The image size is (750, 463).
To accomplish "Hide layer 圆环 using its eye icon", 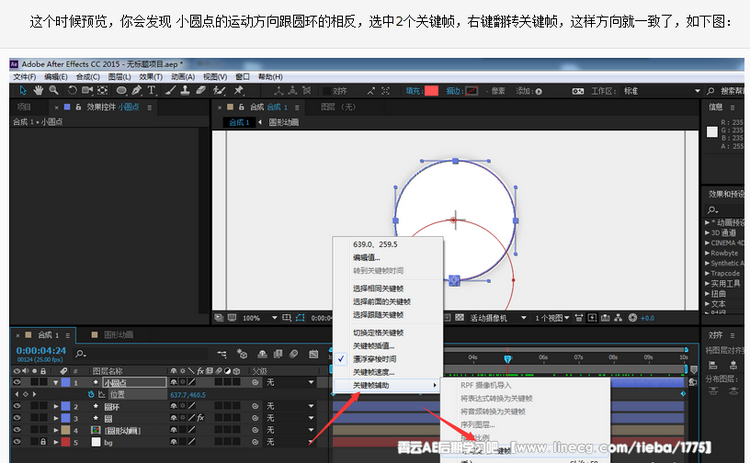I will click(17, 406).
